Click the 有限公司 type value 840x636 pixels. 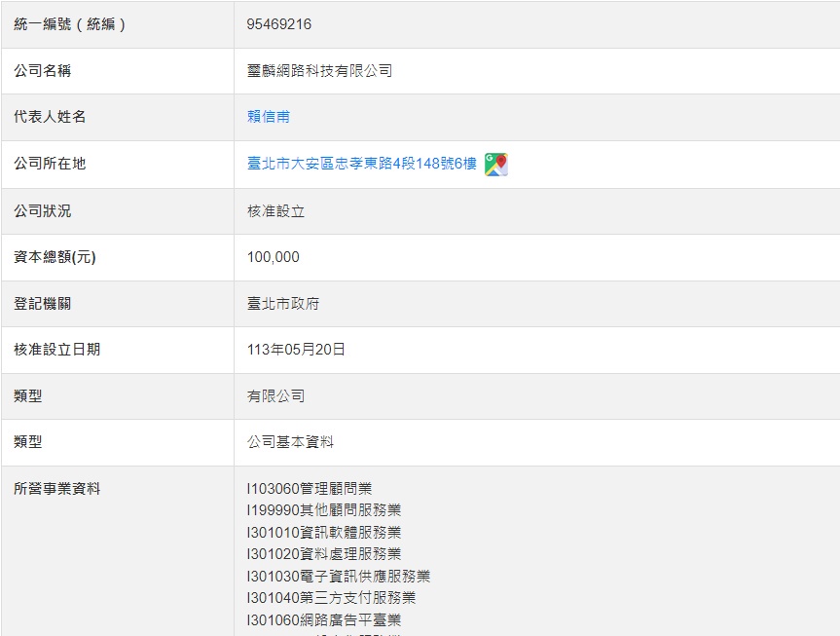(x=275, y=396)
